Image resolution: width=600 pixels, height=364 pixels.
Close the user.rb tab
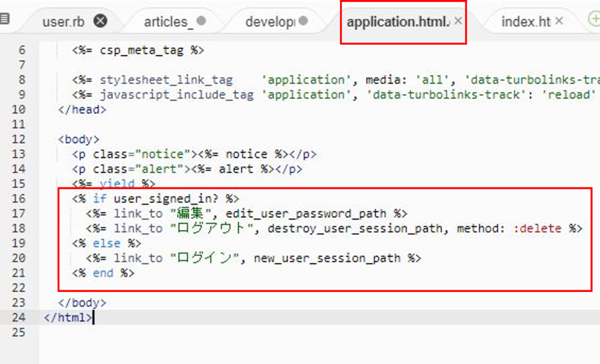click(100, 21)
